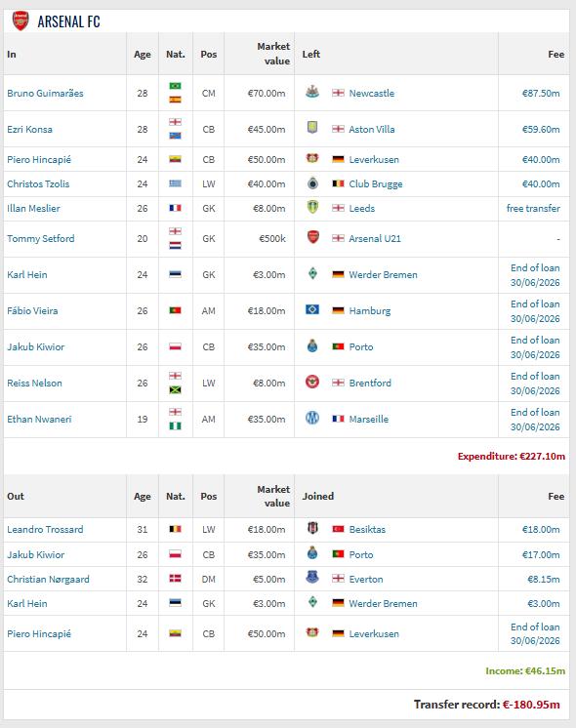Open Bruno Guimarães player profile
The image size is (576, 728).
45,93
